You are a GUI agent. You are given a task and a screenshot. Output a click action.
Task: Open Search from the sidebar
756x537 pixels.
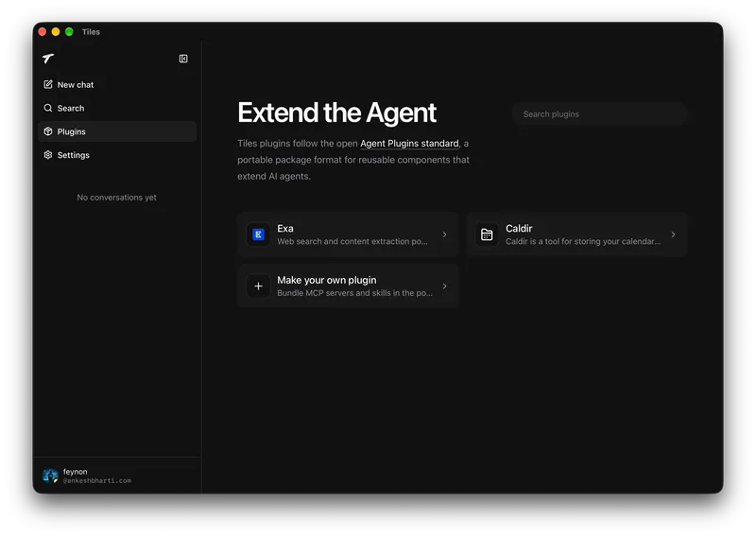point(117,108)
